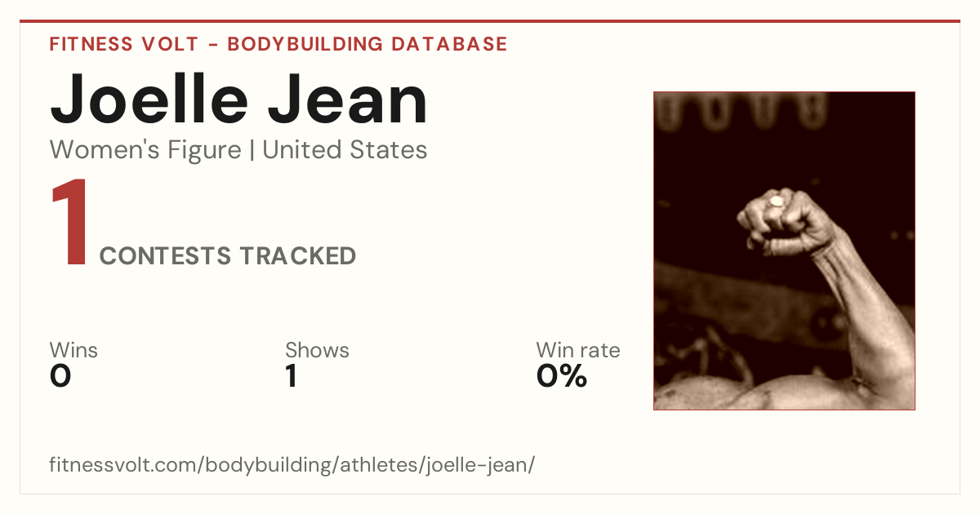Screen dimensions: 980x514
Task: Select the Contests Tracked label
Action: tap(228, 256)
